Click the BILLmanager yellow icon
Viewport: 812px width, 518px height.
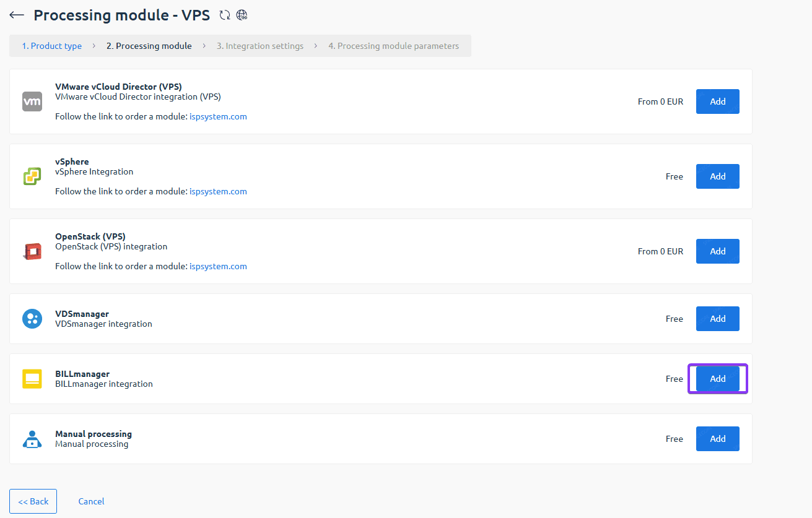[x=32, y=379]
